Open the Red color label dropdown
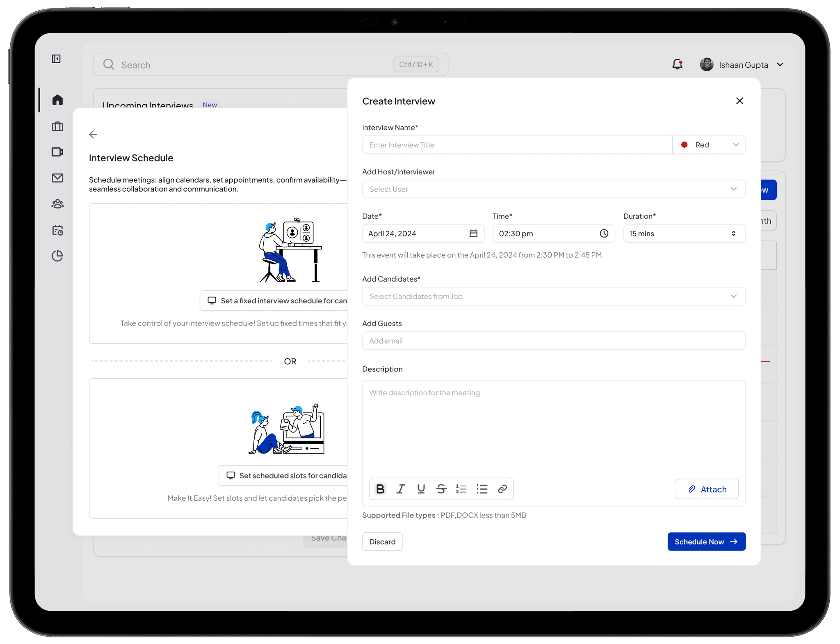Image resolution: width=840 pixels, height=644 pixels. 709,145
